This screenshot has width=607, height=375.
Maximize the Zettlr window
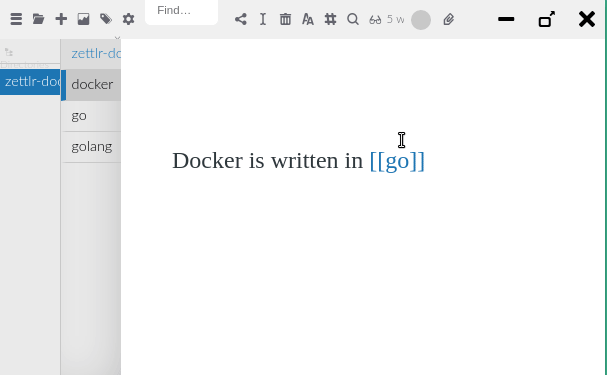547,19
